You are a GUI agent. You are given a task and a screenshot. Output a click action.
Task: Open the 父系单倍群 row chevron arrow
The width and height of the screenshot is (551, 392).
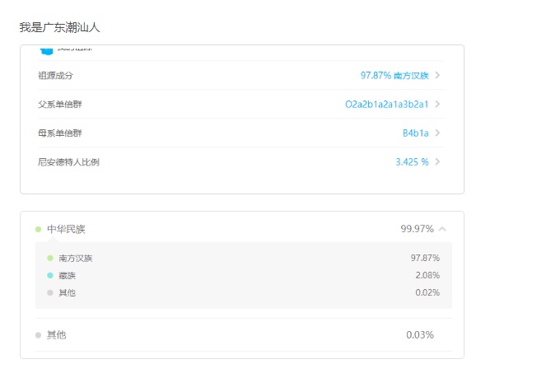[x=437, y=104]
